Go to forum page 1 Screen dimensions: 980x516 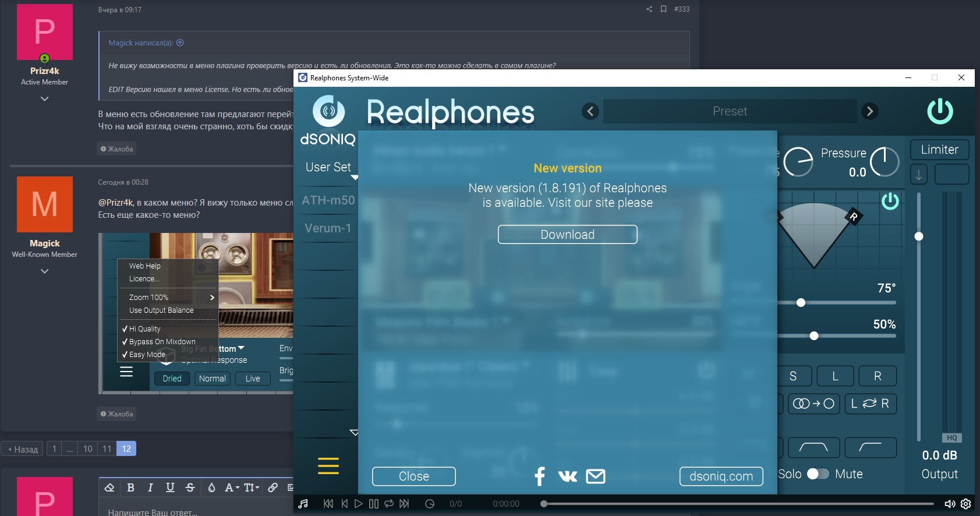coord(54,449)
